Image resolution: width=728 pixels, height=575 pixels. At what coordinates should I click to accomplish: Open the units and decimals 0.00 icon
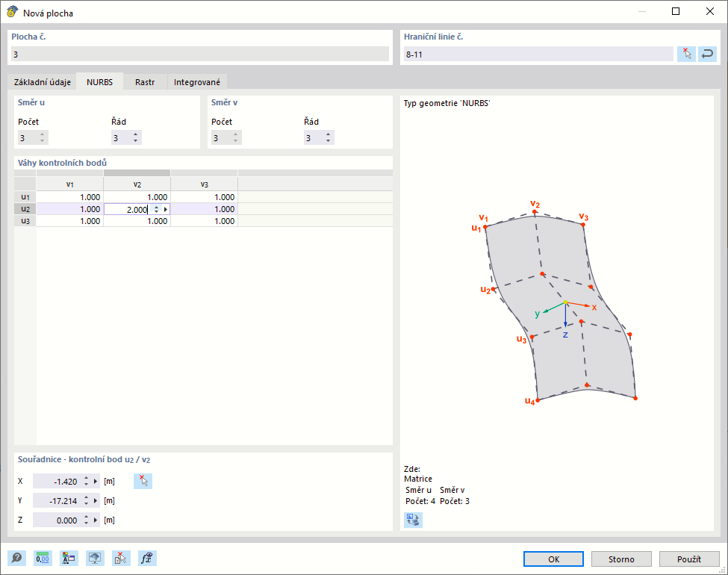pos(43,558)
